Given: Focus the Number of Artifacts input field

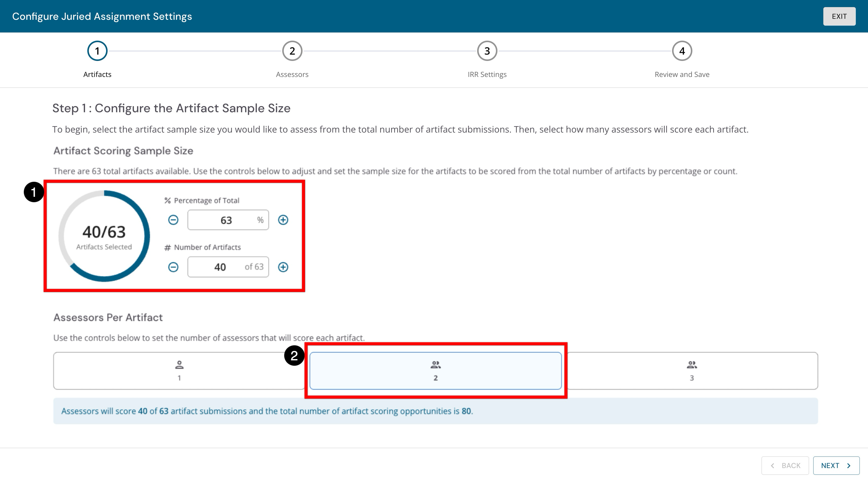Looking at the screenshot, I should click(x=228, y=267).
